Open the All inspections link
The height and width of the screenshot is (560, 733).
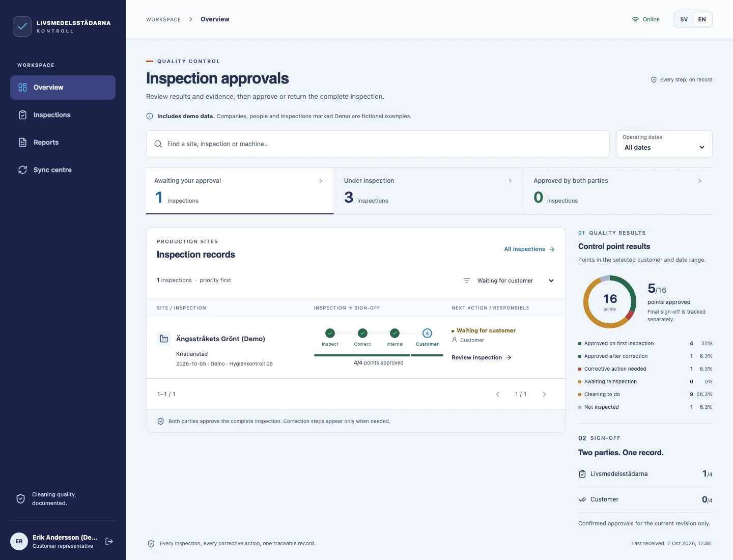(x=529, y=249)
